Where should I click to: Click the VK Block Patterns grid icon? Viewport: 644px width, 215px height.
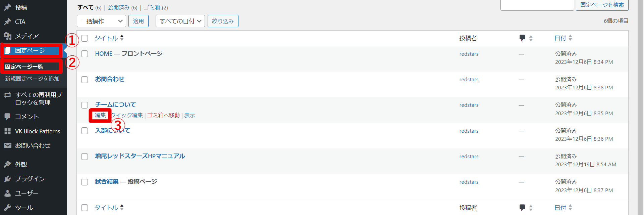point(7,131)
